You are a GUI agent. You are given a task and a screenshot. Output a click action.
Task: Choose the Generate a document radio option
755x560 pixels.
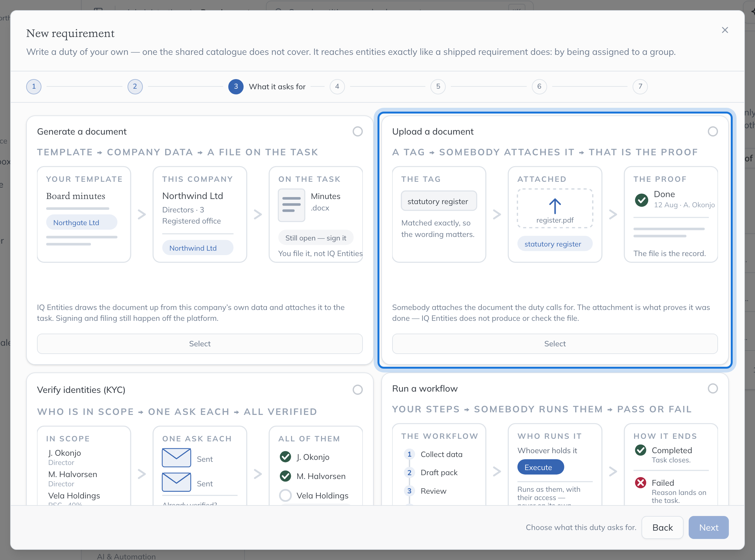coord(357,131)
